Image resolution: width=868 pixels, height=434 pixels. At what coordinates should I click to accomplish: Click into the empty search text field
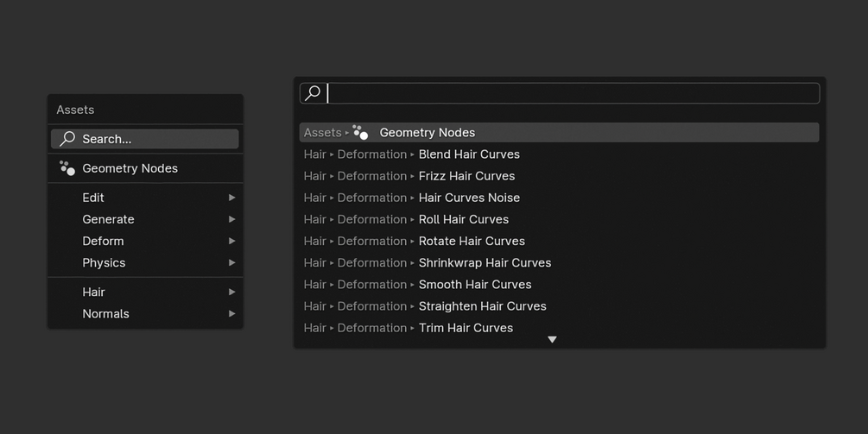(570, 93)
